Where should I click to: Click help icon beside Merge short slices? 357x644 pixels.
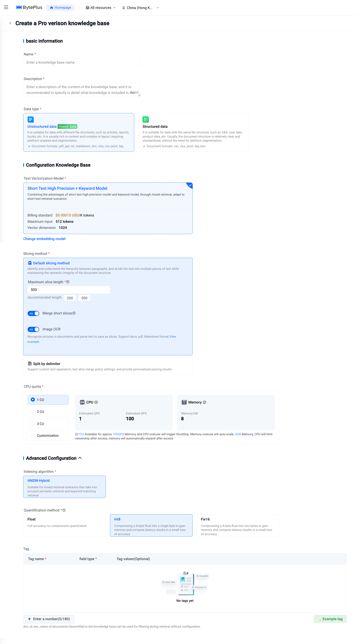pyautogui.click(x=74, y=313)
